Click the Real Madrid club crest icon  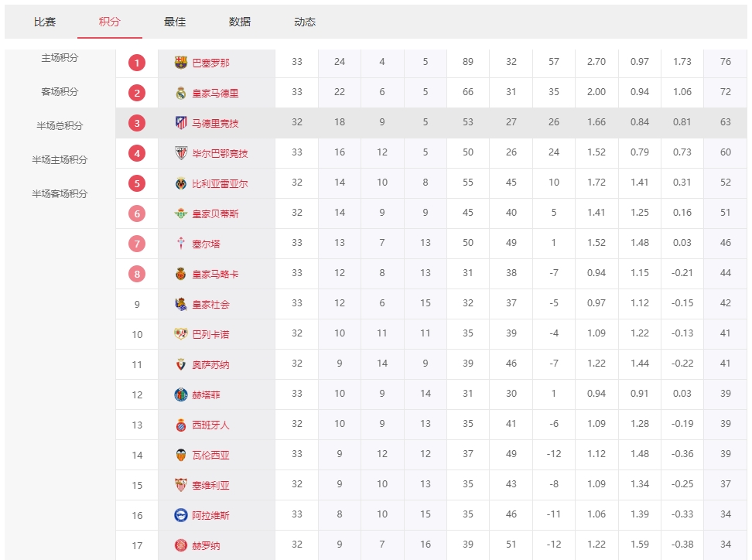point(181,93)
